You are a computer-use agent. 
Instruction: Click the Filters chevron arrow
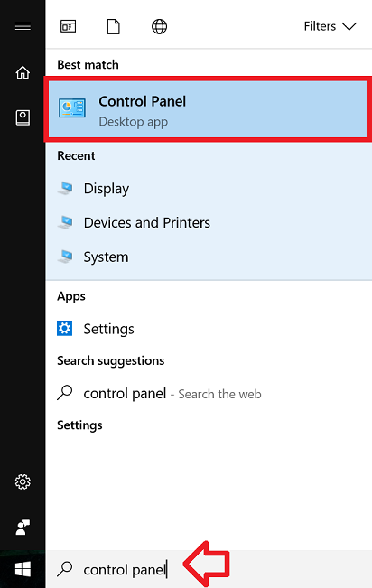point(349,26)
